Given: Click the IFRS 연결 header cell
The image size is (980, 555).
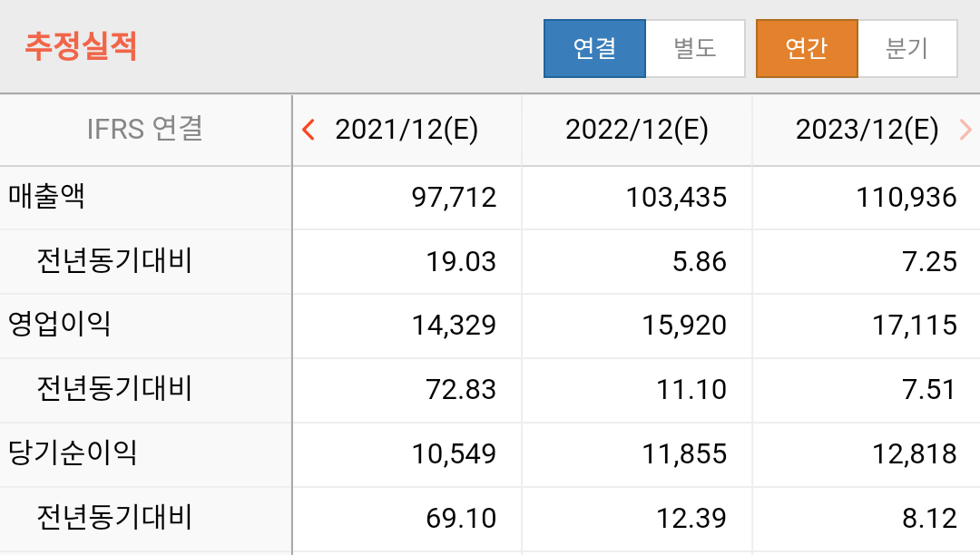Looking at the screenshot, I should click(x=145, y=130).
